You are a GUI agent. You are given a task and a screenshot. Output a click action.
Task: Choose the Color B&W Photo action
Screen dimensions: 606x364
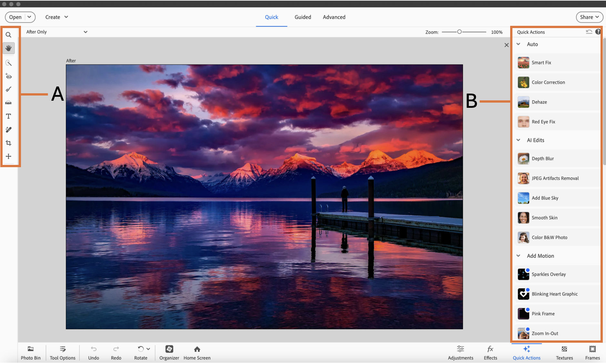[x=558, y=237]
